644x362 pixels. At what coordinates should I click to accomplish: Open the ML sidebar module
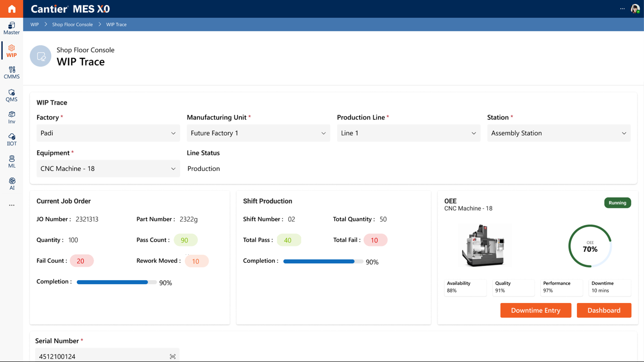pyautogui.click(x=12, y=162)
